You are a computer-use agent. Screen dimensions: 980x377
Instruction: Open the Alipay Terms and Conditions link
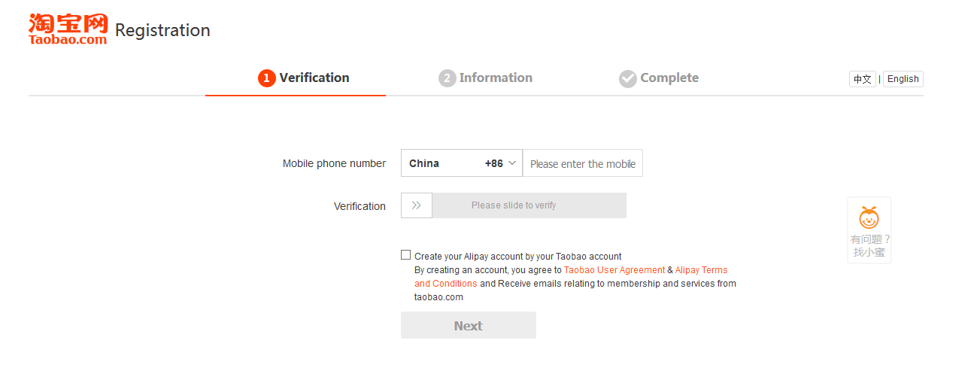tap(701, 270)
